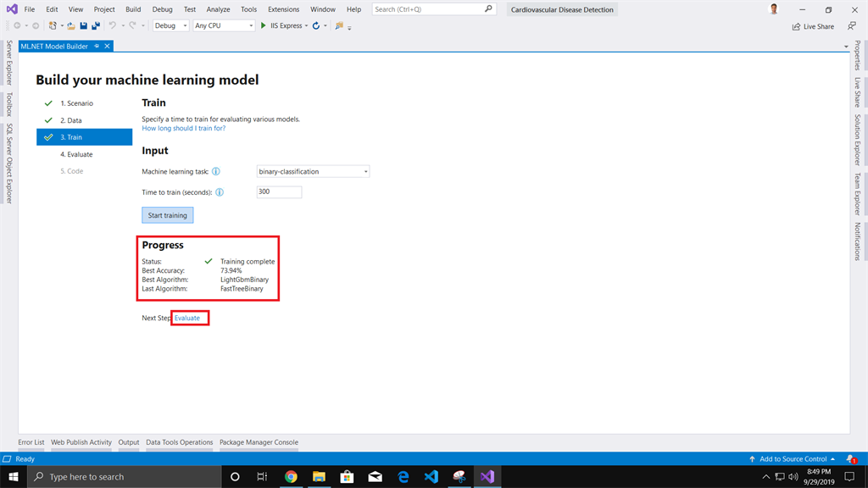Open Microsoft Store from taskbar
The width and height of the screenshot is (868, 488).
click(x=347, y=476)
